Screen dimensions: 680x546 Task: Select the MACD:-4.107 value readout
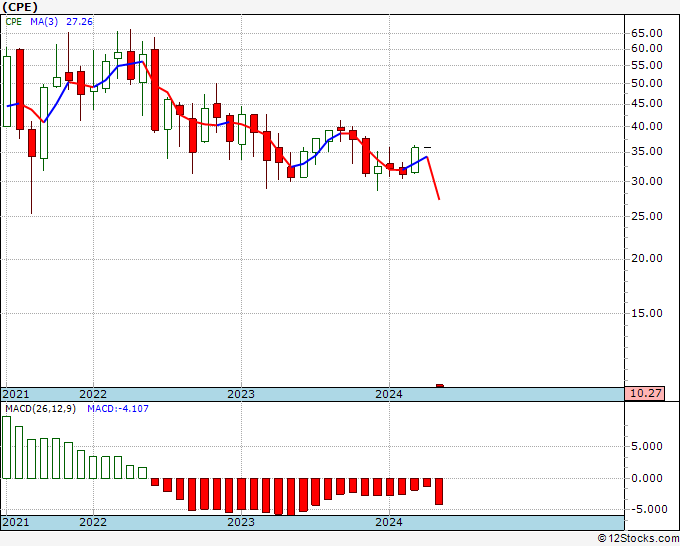pyautogui.click(x=118, y=409)
